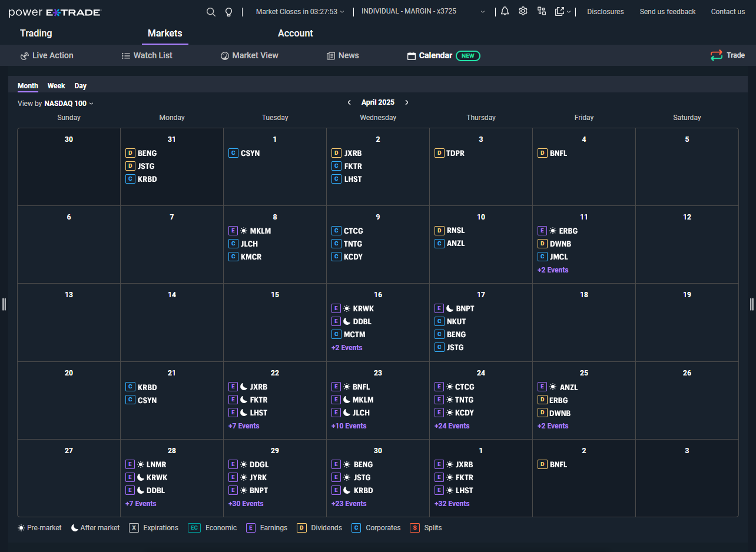This screenshot has width=756, height=552.
Task: Switch to the Account tab
Action: point(296,34)
